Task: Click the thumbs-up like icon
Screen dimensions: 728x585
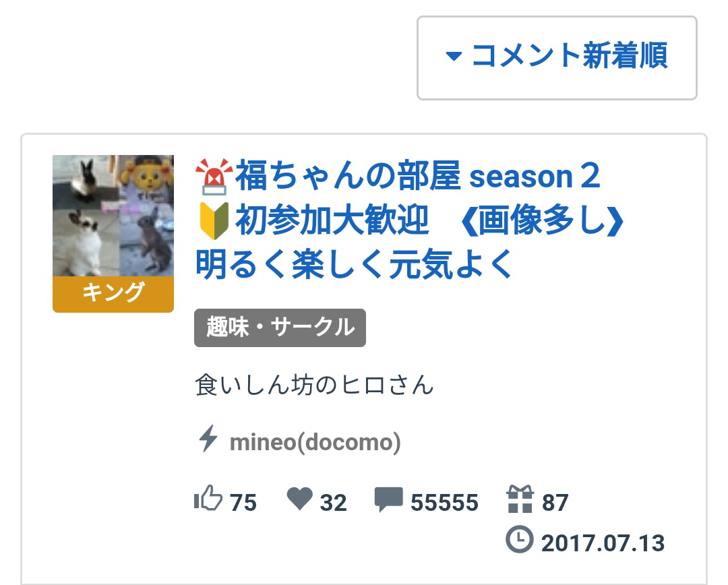Action: (x=208, y=499)
